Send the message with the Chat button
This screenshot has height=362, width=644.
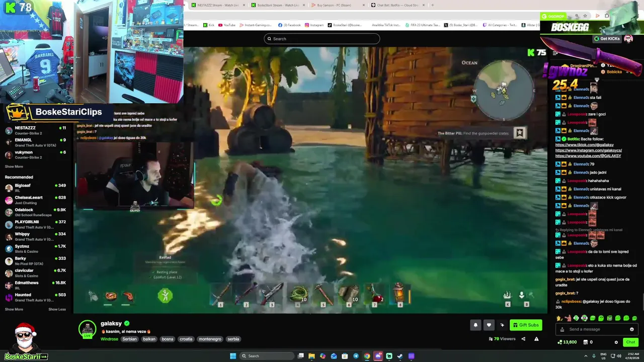630,342
